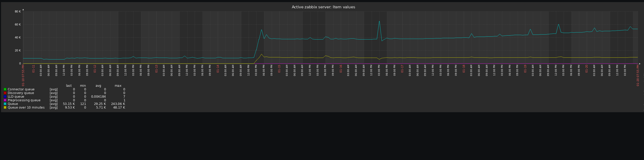Select the Discovery queue legend label
This screenshot has height=160, width=644.
tap(21, 93)
